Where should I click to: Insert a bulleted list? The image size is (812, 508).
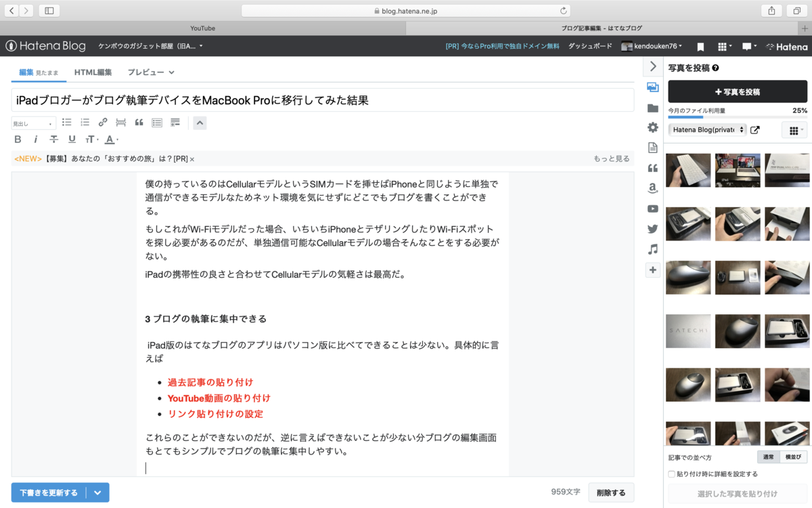67,123
